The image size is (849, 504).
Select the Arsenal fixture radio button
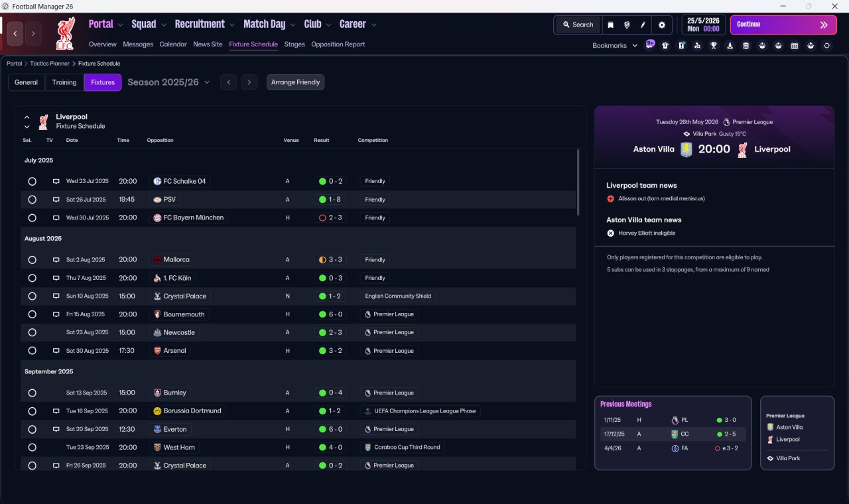click(32, 351)
